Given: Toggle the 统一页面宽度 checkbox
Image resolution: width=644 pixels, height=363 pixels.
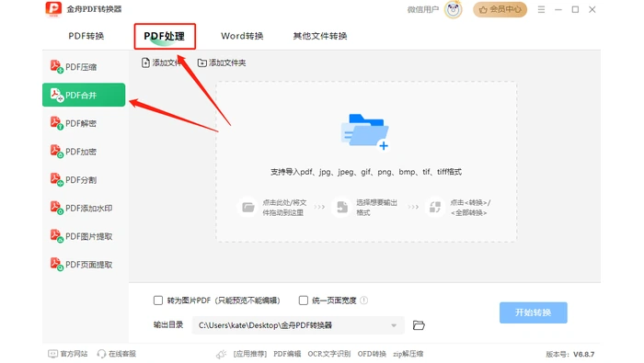Looking at the screenshot, I should (303, 301).
